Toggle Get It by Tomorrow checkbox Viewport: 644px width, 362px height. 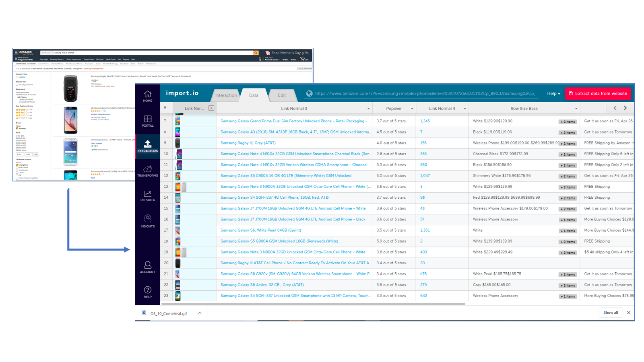pyautogui.click(x=17, y=85)
